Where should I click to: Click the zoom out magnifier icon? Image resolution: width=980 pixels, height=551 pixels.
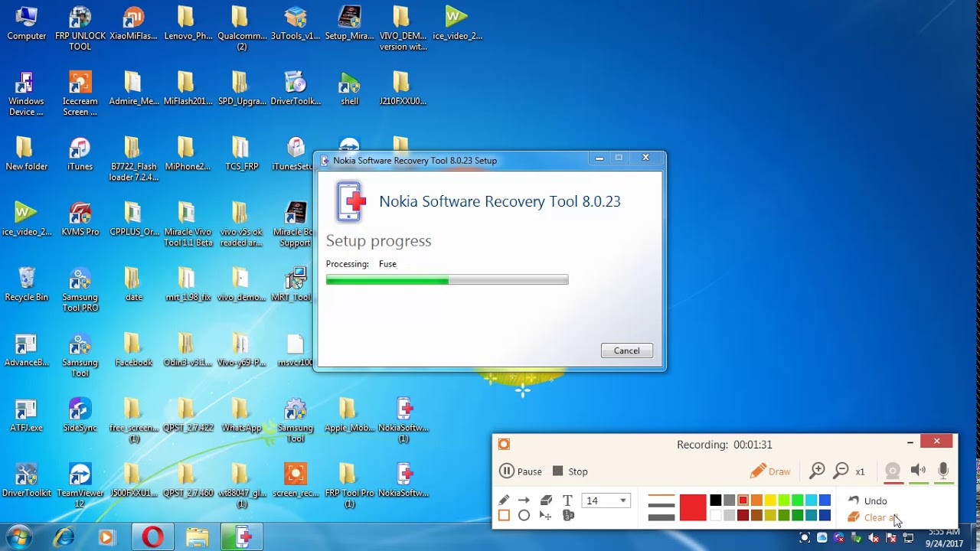point(841,471)
